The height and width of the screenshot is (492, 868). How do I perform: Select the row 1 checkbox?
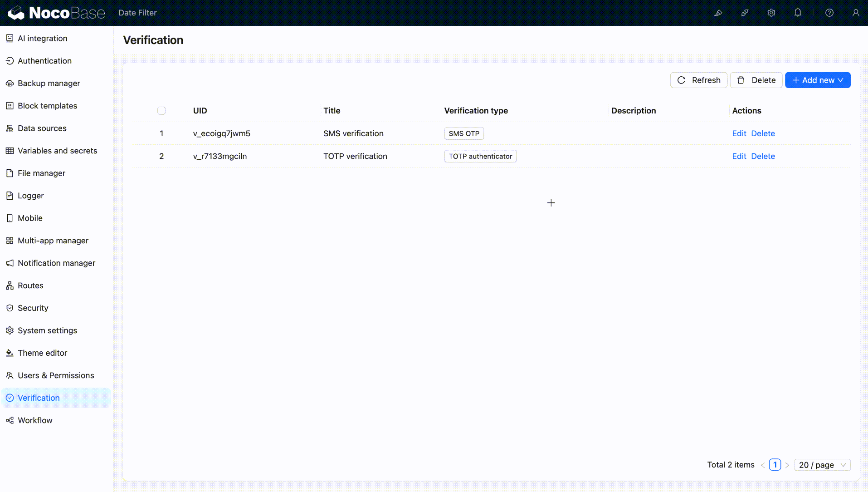161,133
